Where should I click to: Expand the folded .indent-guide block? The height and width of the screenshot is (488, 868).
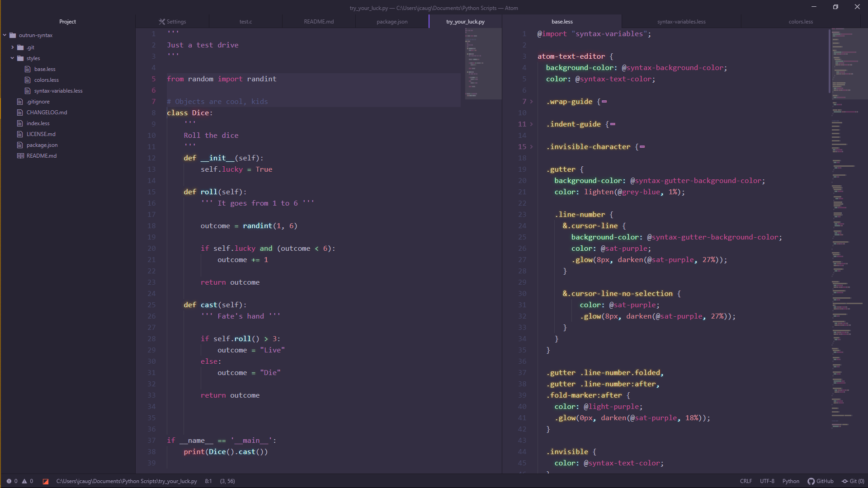pyautogui.click(x=531, y=124)
